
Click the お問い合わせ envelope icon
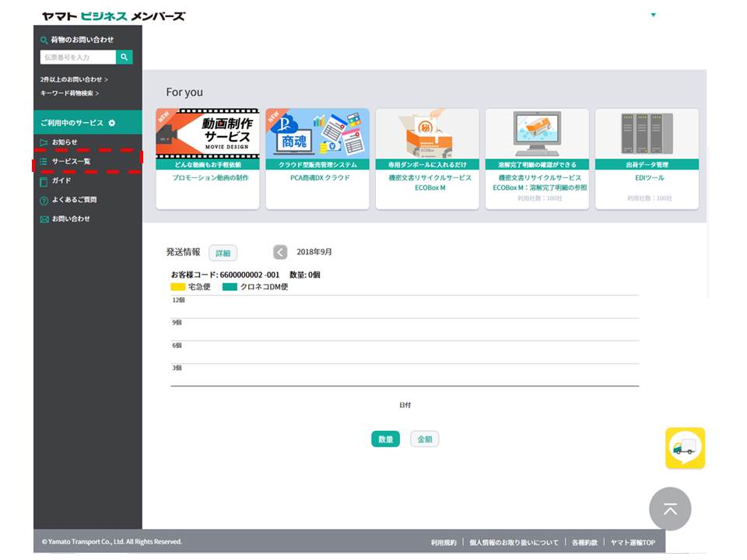44,219
